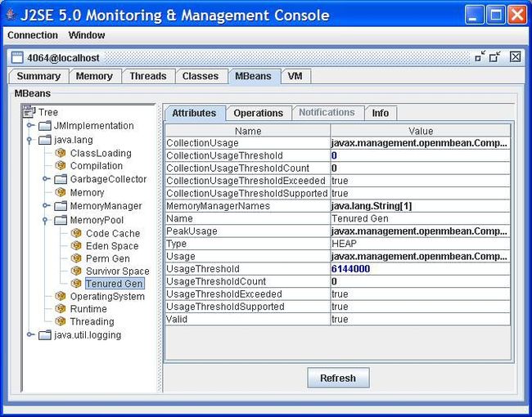The height and width of the screenshot is (417, 532).
Task: Open the MemoryManagerNames java.lang.String[1] value
Action: tap(421, 206)
